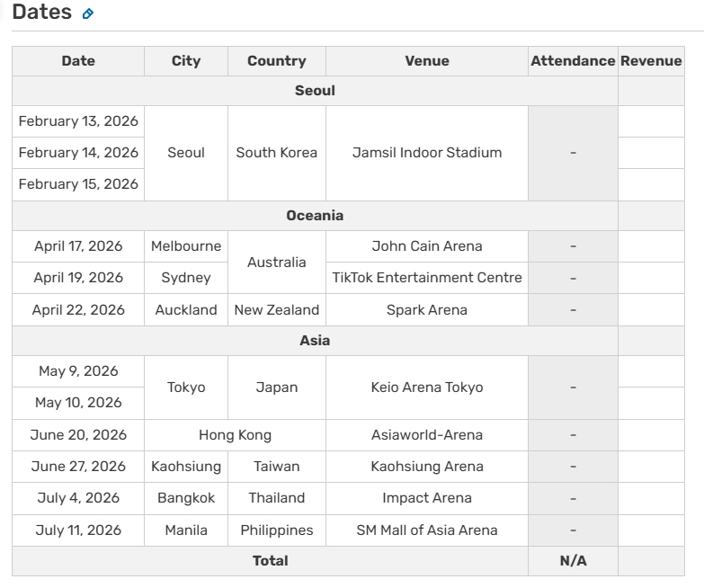
Task: Click the Thailand country cell
Action: 277,498
